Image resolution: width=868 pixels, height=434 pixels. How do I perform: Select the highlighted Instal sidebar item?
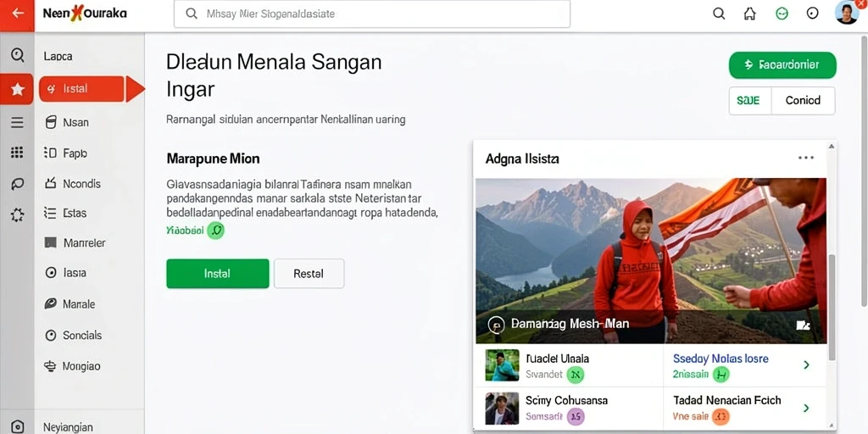(x=81, y=89)
